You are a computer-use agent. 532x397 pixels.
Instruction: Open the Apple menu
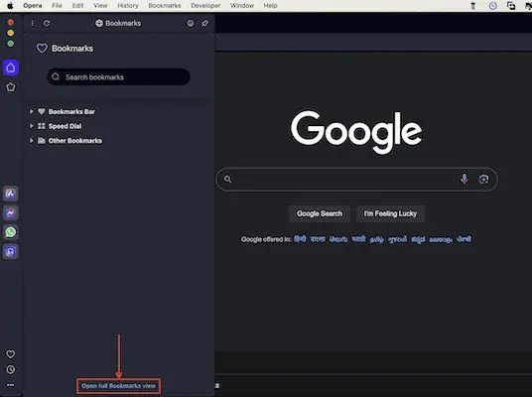[x=10, y=5]
